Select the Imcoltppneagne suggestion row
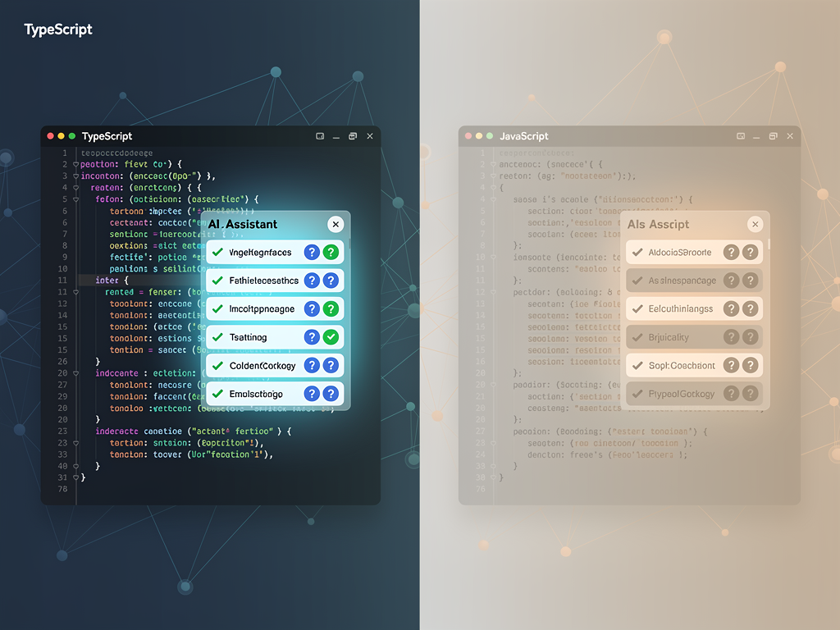 click(275, 308)
